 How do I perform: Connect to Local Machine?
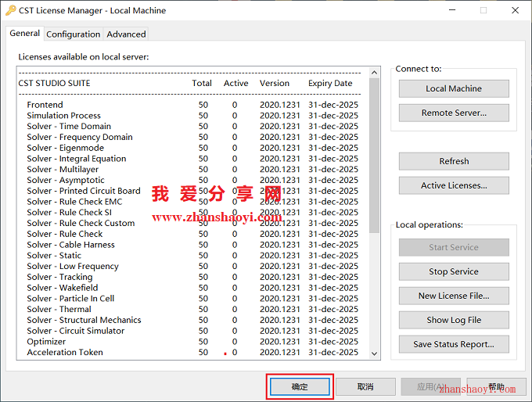click(454, 88)
